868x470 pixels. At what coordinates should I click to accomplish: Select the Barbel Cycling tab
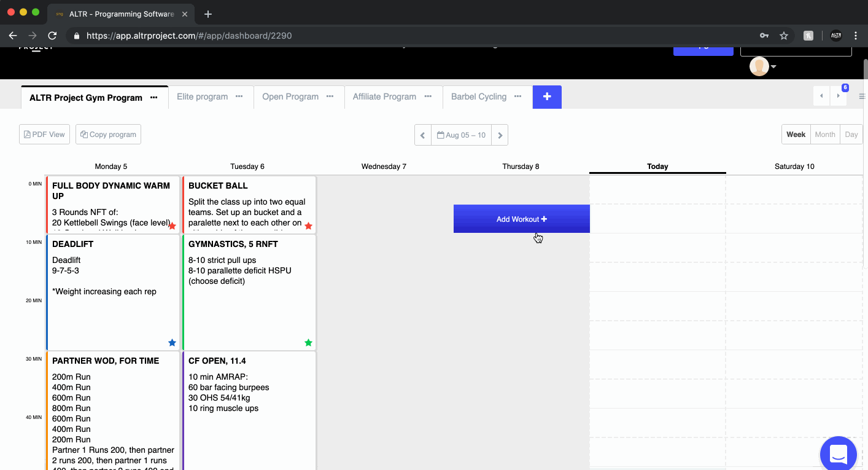[x=479, y=96]
